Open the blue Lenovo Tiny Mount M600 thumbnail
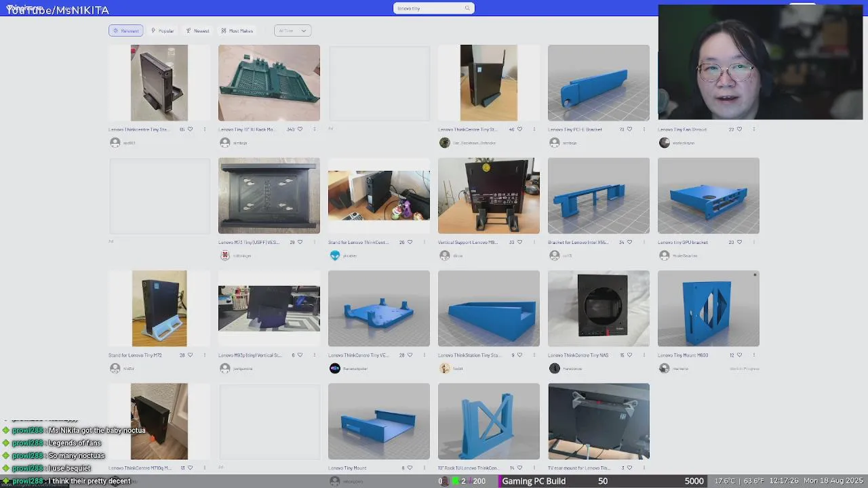 [x=709, y=308]
